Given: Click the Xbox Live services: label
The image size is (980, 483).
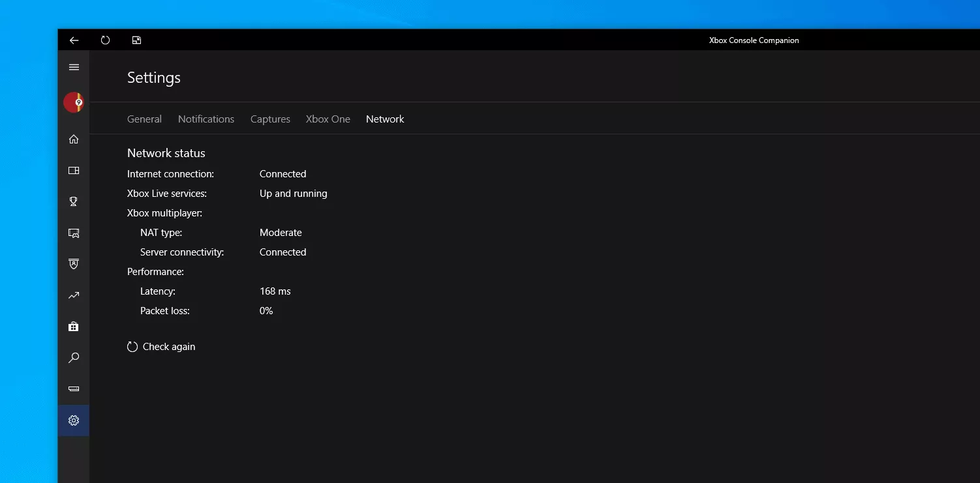Looking at the screenshot, I should coord(167,194).
